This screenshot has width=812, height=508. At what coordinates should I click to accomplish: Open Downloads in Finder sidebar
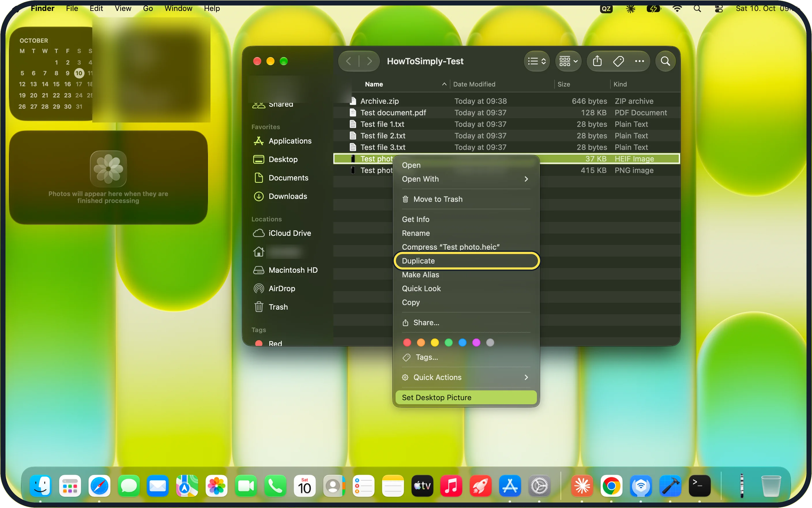click(287, 196)
